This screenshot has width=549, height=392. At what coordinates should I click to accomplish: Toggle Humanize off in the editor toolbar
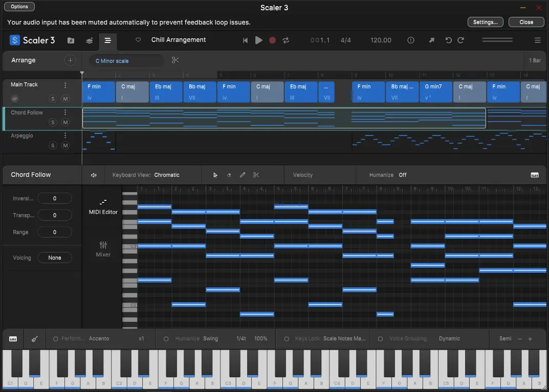pos(402,175)
